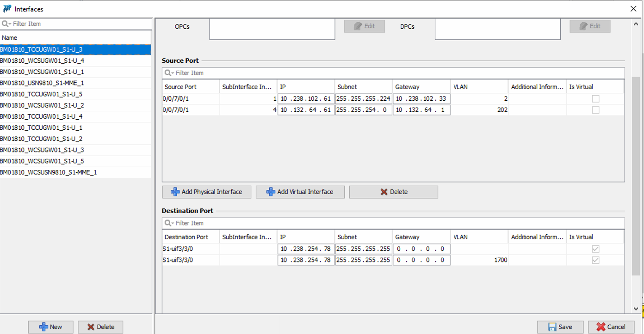Click the floppy disk Save icon

(x=552, y=327)
